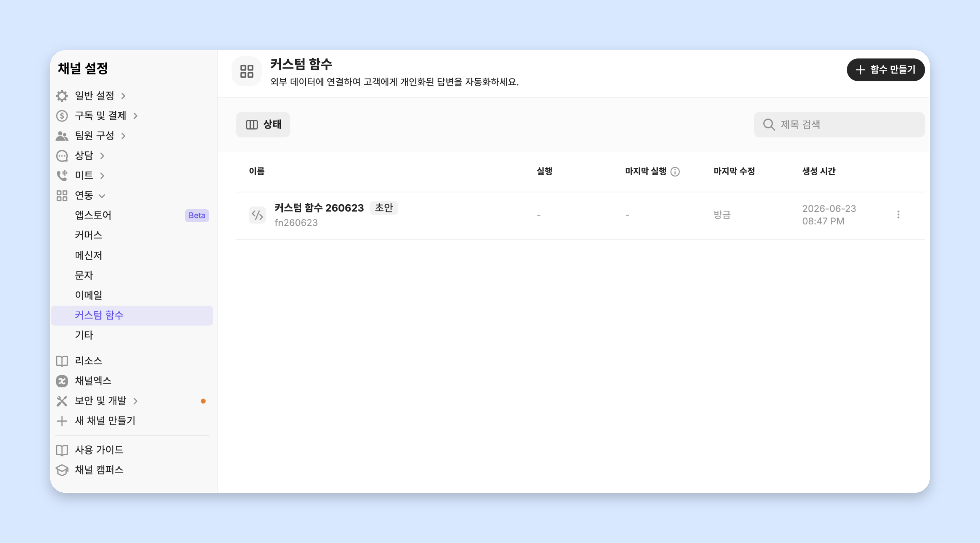
Task: Click the plus icon for 새 채널 만들기
Action: (x=62, y=421)
